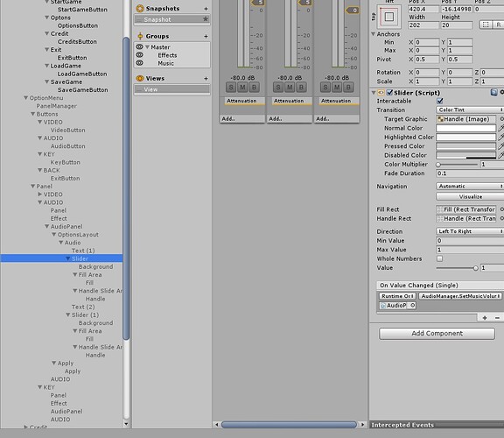Select the View entry in Views list

[x=172, y=89]
